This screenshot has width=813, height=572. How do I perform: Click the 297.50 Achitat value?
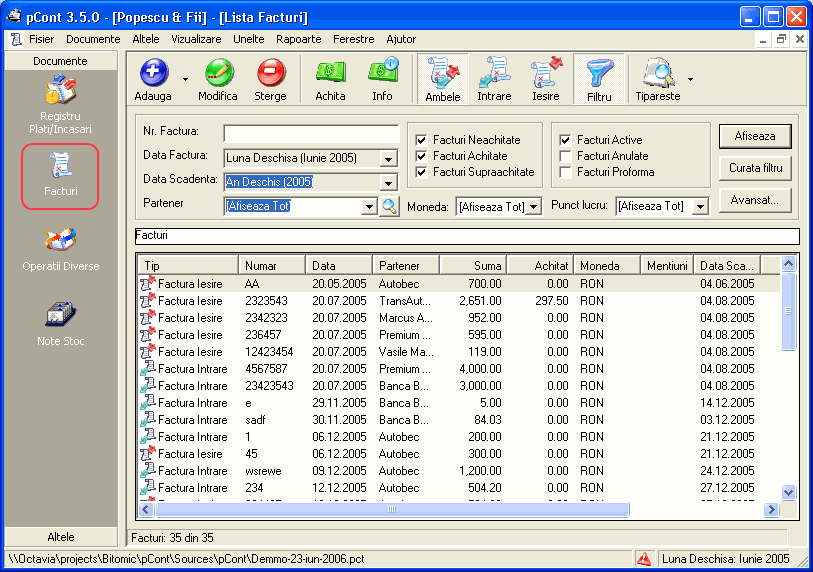click(x=551, y=301)
